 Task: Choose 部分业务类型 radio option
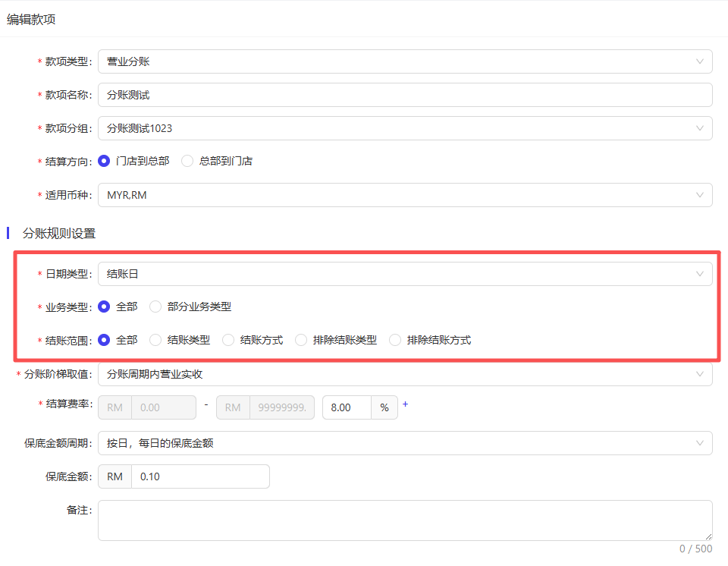click(x=156, y=307)
